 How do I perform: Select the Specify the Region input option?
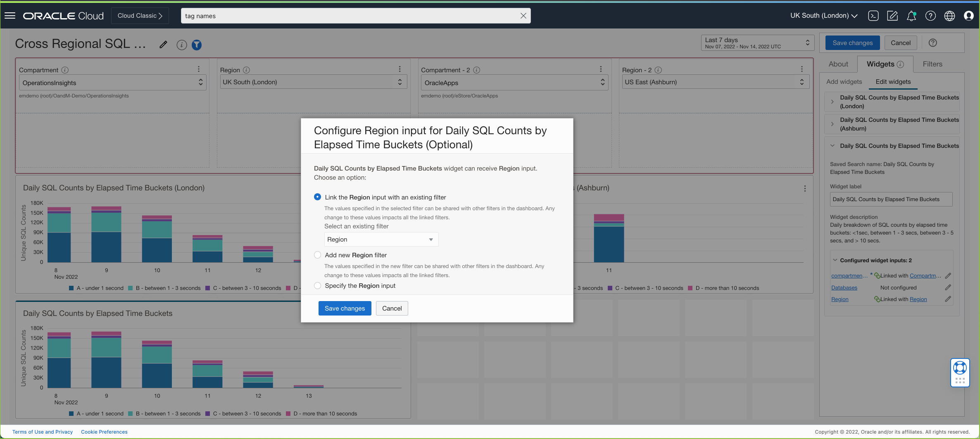(x=317, y=285)
